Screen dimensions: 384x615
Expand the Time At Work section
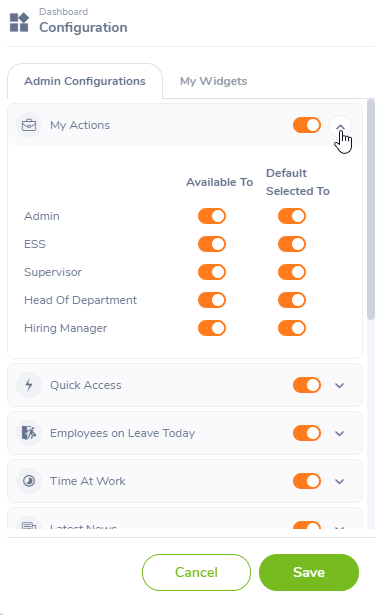point(340,481)
